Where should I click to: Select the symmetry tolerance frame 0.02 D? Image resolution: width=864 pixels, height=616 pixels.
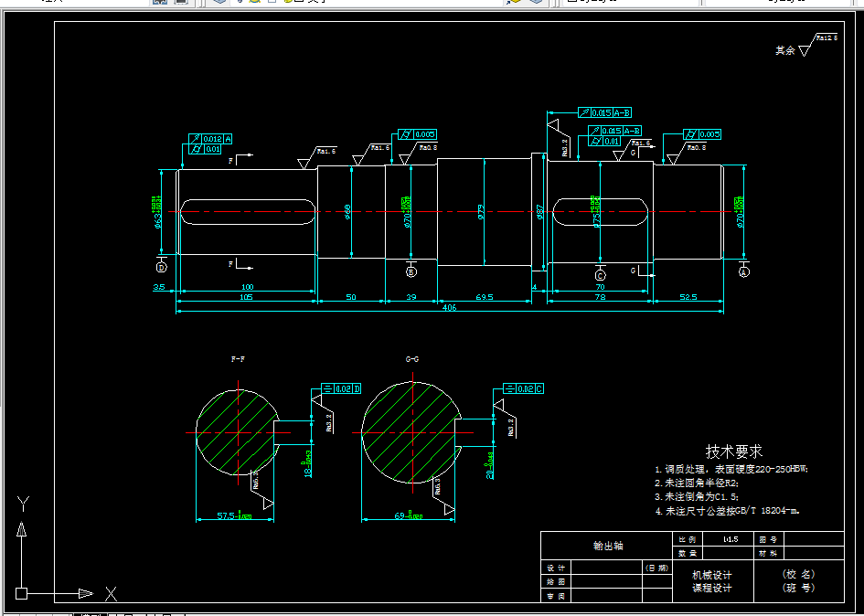coord(341,389)
